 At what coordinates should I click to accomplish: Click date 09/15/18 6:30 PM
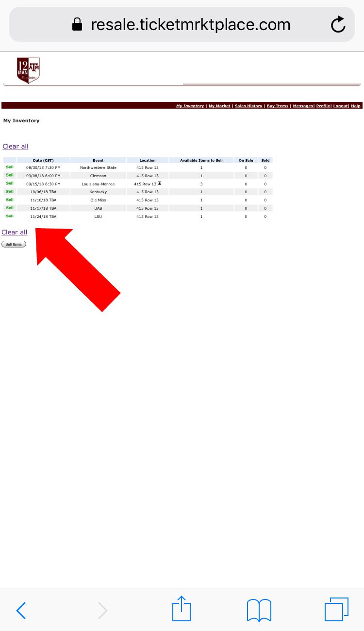[x=43, y=184]
